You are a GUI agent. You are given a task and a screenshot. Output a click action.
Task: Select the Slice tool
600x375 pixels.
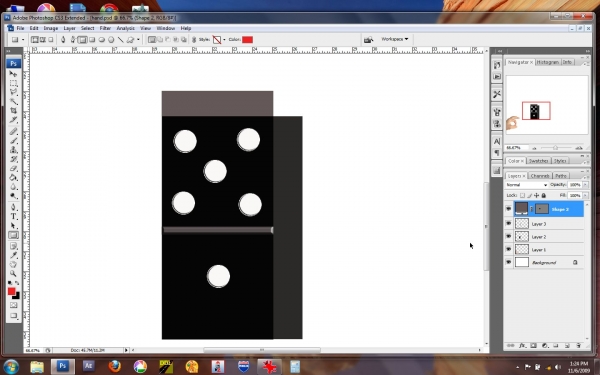[13, 120]
